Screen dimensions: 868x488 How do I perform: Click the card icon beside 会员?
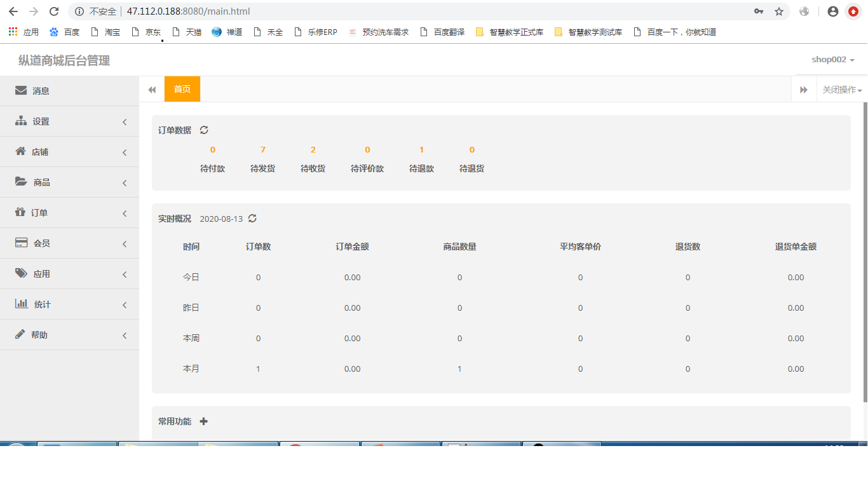(21, 243)
